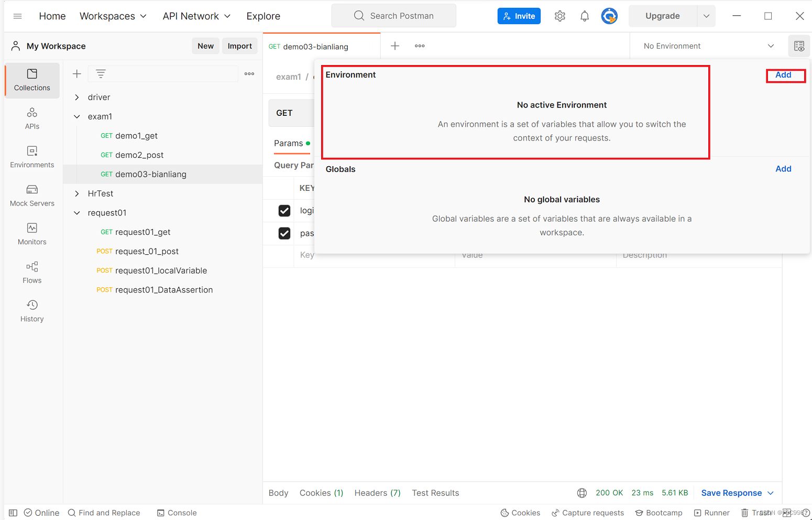Open the request01_DataAssertion request
The image size is (812, 520).
(x=163, y=290)
